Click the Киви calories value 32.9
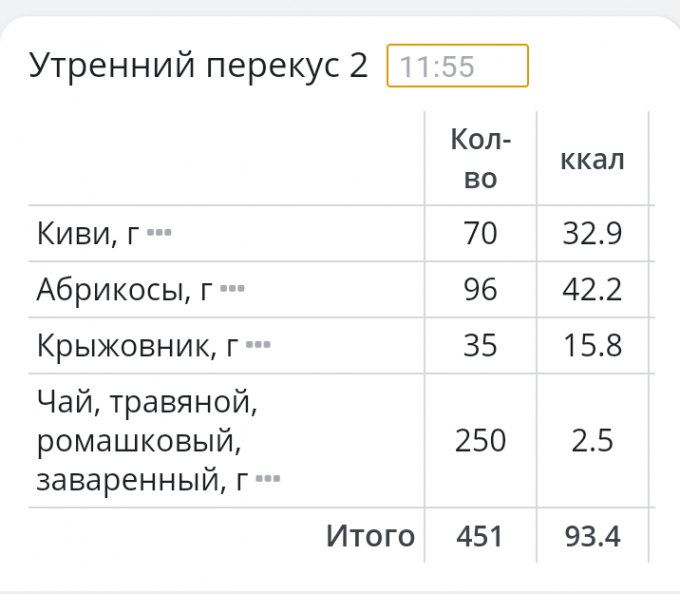The height and width of the screenshot is (594, 680). coord(593,234)
